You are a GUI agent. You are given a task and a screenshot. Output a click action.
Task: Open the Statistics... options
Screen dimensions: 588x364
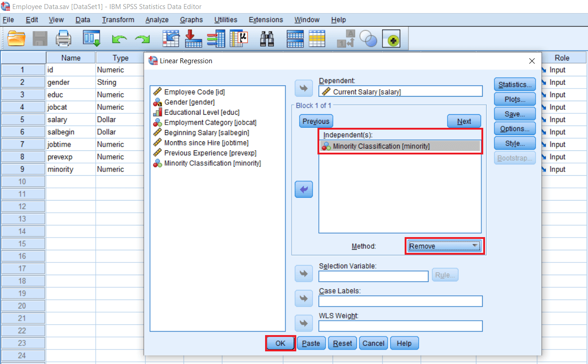[x=515, y=84]
